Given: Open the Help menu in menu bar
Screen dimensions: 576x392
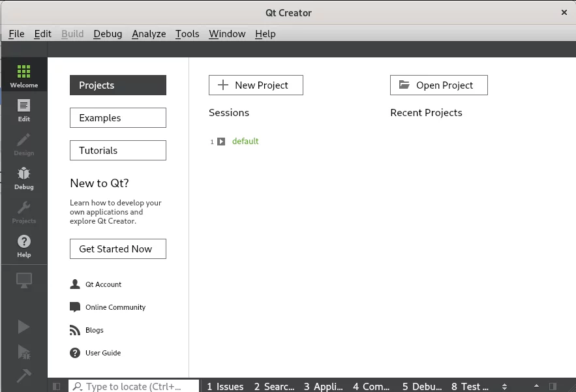Looking at the screenshot, I should [x=265, y=34].
